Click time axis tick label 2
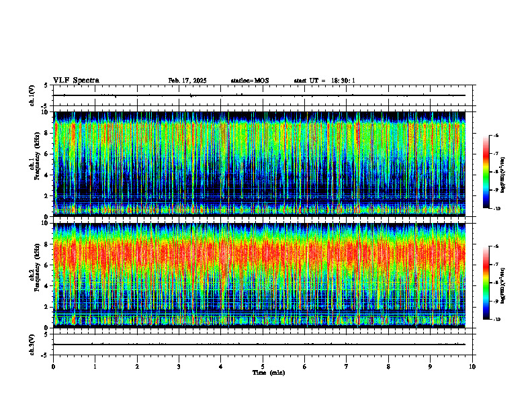532x411 pixels. click(x=137, y=367)
